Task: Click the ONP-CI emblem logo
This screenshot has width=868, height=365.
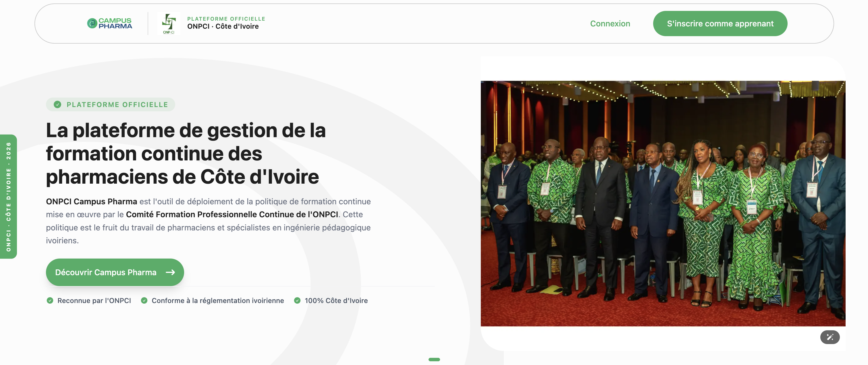Action: (x=169, y=24)
